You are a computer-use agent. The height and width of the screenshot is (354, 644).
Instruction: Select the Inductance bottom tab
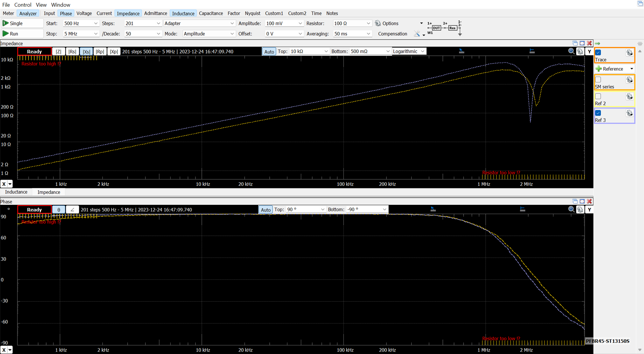(x=16, y=192)
